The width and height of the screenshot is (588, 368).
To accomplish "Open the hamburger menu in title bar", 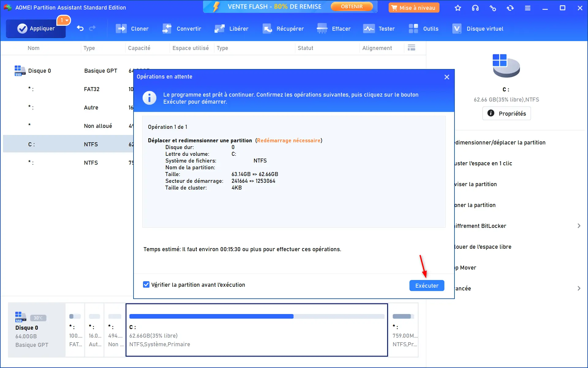I will pos(528,8).
